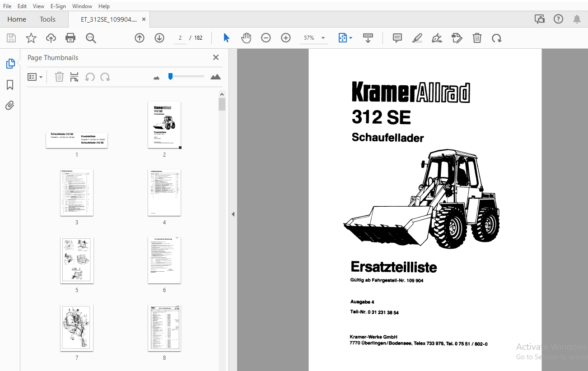Rotate the page clockwise in toolbar
This screenshot has width=588, height=371.
497,38
